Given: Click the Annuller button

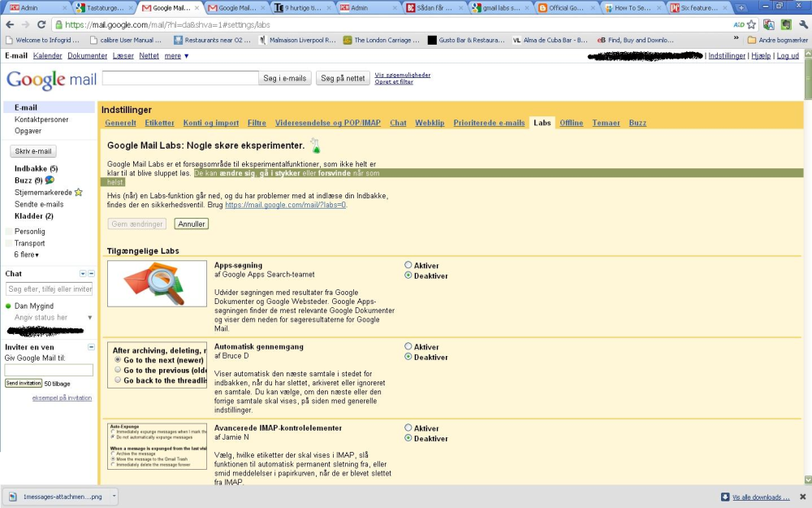Looking at the screenshot, I should [192, 224].
